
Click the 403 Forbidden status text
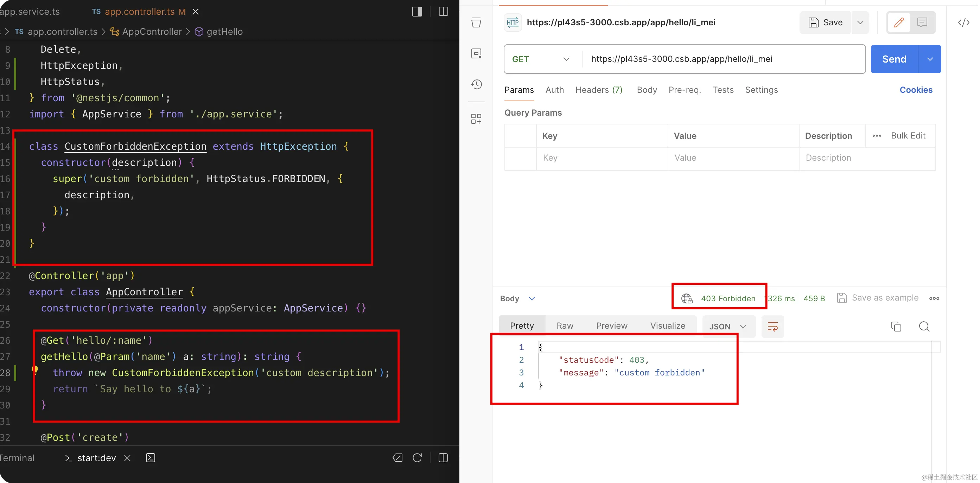pyautogui.click(x=728, y=298)
